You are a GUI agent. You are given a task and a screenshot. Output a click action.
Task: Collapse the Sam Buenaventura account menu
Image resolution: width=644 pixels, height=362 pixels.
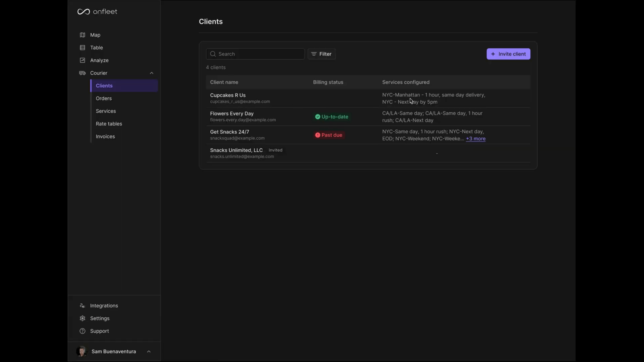(149, 351)
